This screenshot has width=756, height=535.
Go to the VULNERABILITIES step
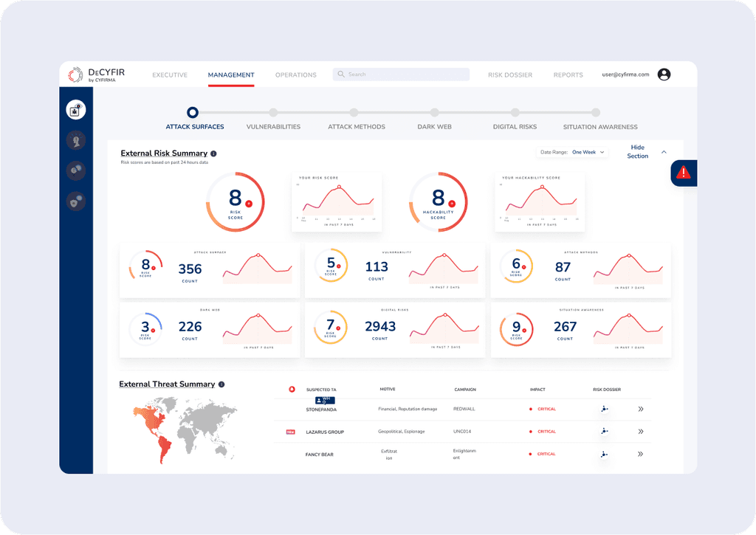[273, 127]
